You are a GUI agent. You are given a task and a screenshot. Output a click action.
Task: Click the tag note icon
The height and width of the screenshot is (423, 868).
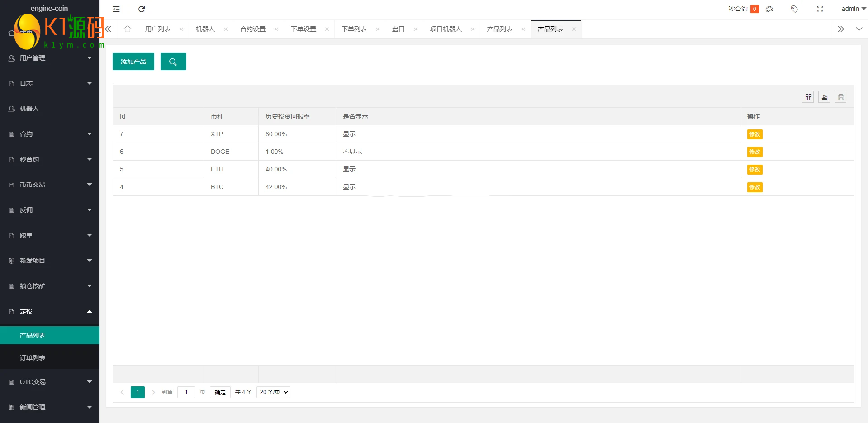pyautogui.click(x=794, y=9)
